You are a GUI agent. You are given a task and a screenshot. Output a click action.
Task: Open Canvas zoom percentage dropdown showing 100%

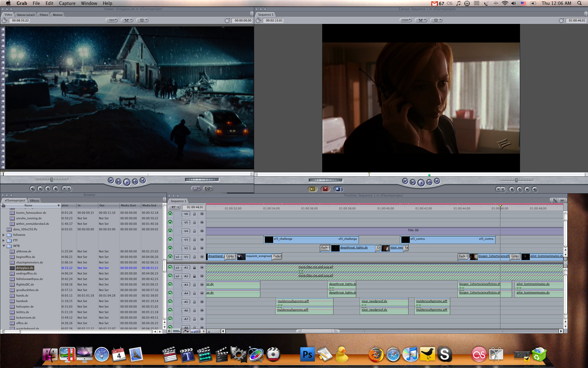[x=405, y=20]
